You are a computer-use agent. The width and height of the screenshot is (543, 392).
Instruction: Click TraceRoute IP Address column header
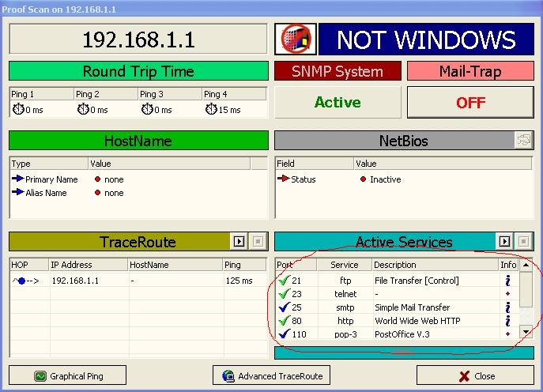(x=89, y=265)
